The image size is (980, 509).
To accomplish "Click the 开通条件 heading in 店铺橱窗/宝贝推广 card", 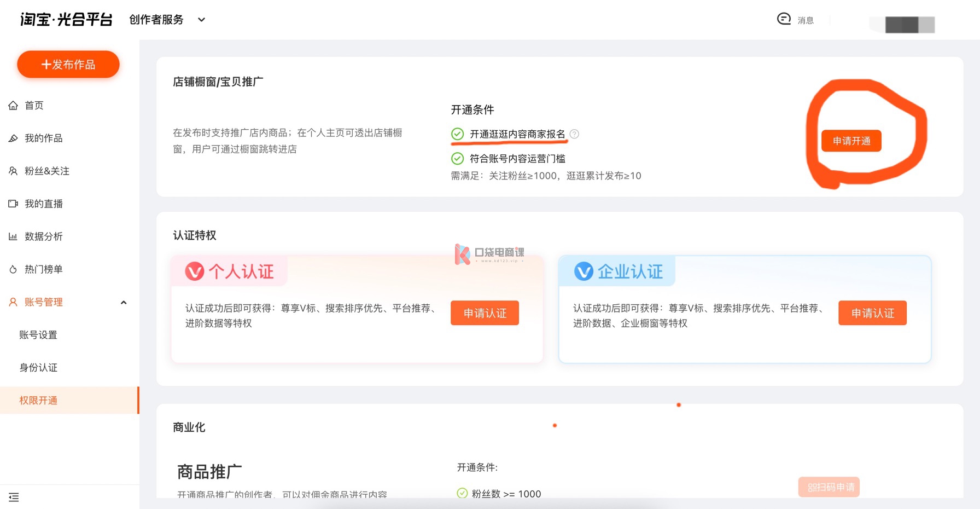I will pyautogui.click(x=472, y=109).
